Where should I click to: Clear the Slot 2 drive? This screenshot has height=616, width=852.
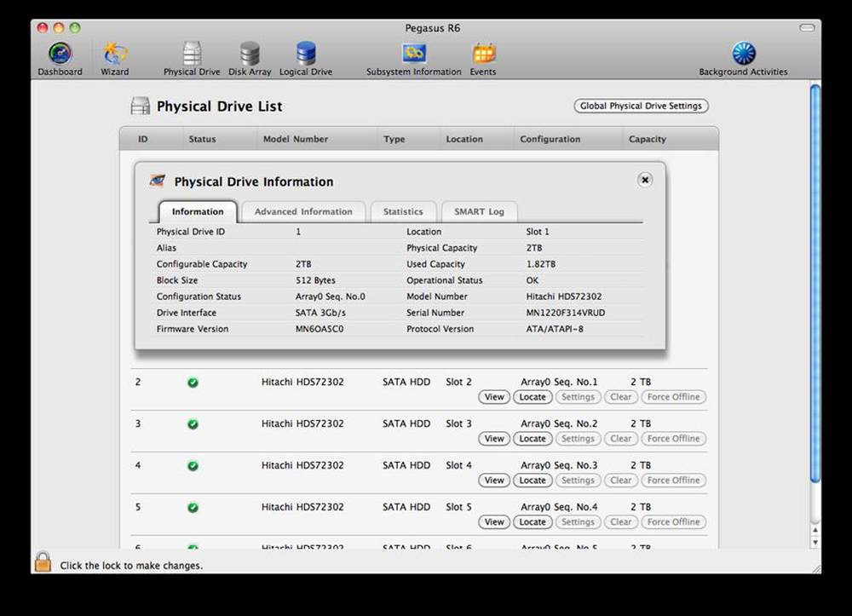click(621, 397)
